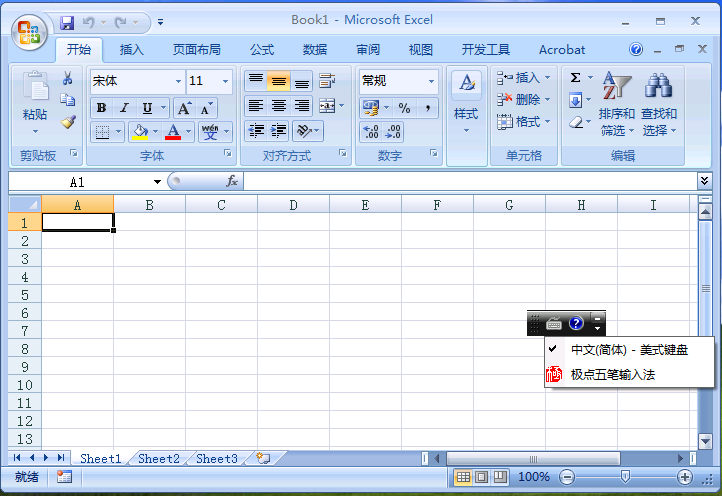Zoom in with plus button

pos(685,477)
